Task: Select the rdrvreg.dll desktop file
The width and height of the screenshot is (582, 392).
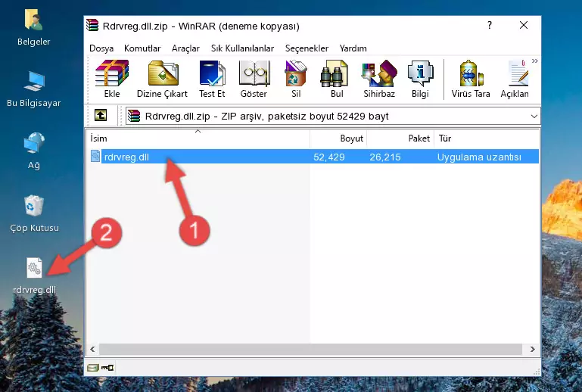Action: 34,276
